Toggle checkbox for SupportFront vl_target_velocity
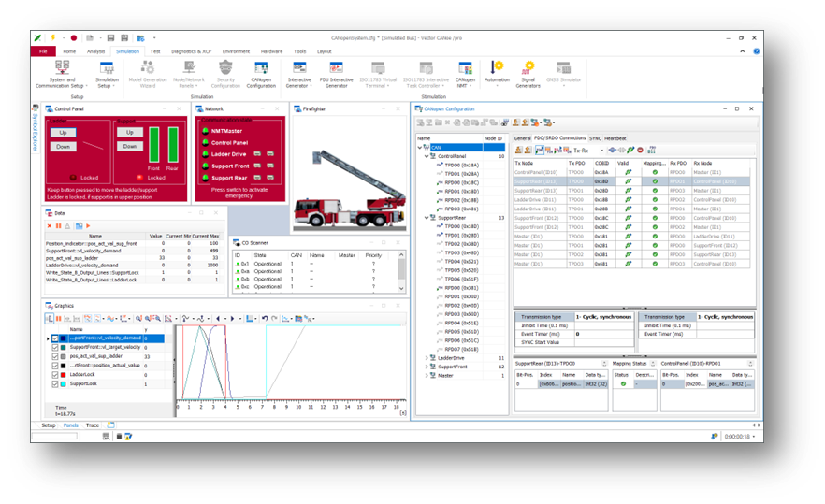The image size is (825, 504). click(x=54, y=347)
